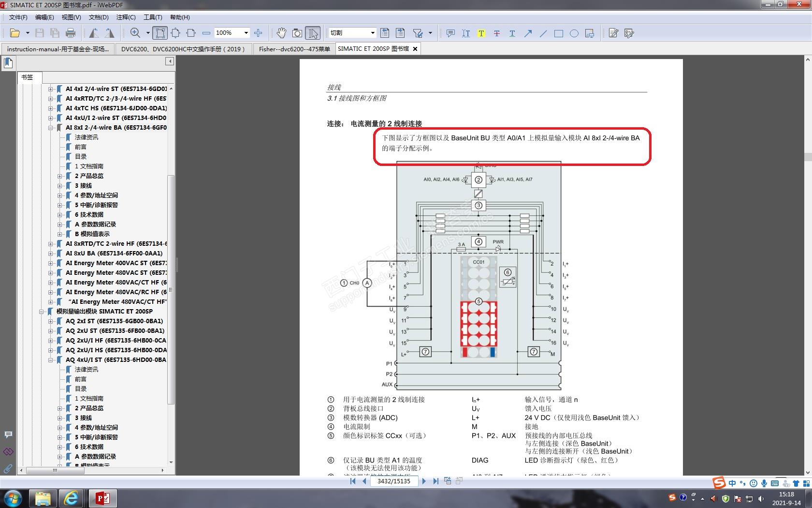Expand the AI 4xTC HS bookmark node
Image resolution: width=812 pixels, height=508 pixels.
coord(51,108)
